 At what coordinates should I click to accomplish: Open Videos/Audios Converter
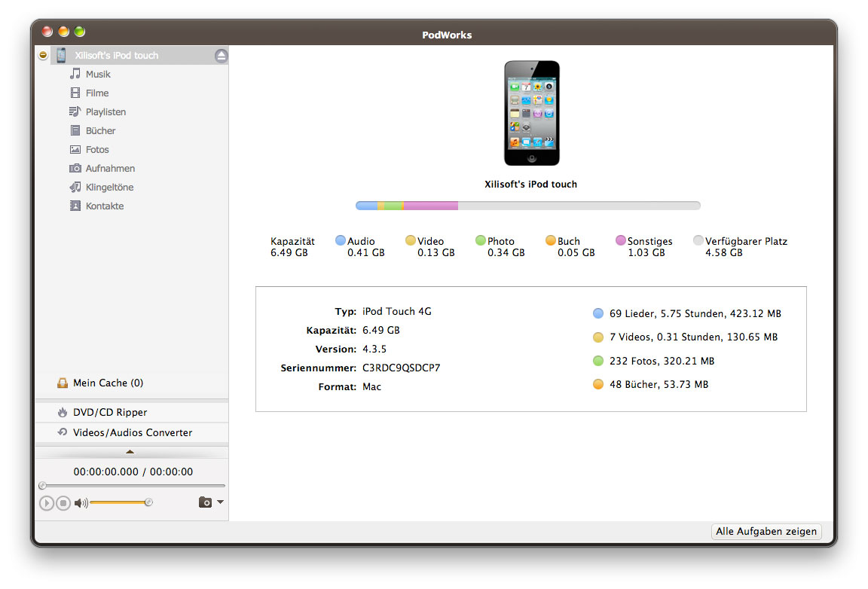click(x=133, y=432)
